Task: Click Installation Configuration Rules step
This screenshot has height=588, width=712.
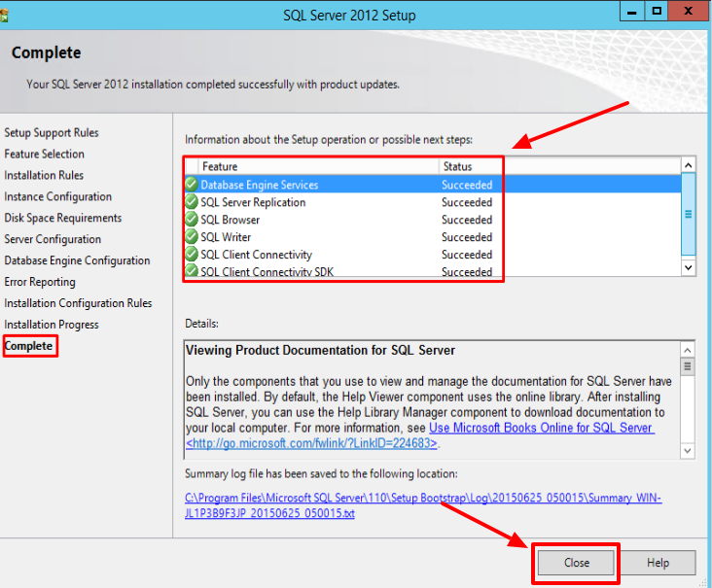Action: (x=78, y=303)
